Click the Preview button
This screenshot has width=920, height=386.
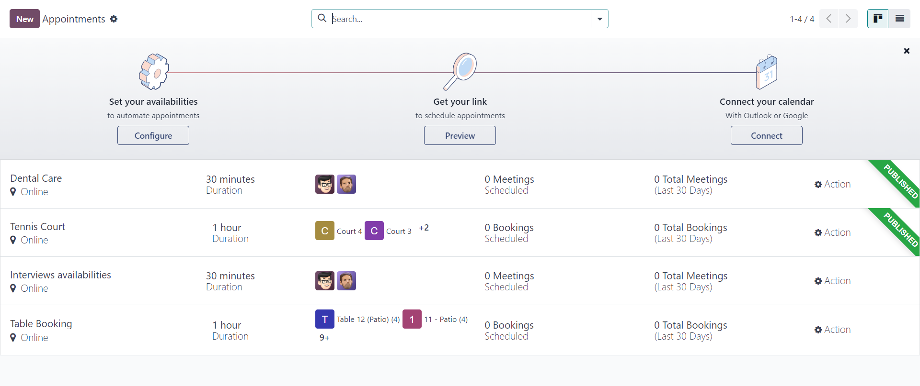pos(460,136)
